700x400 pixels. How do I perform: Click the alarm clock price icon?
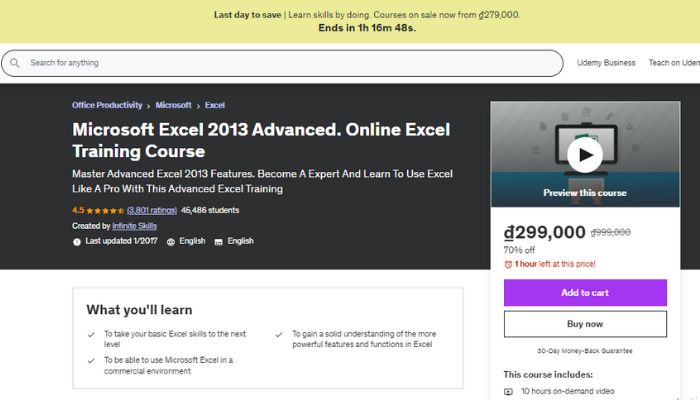pos(508,264)
